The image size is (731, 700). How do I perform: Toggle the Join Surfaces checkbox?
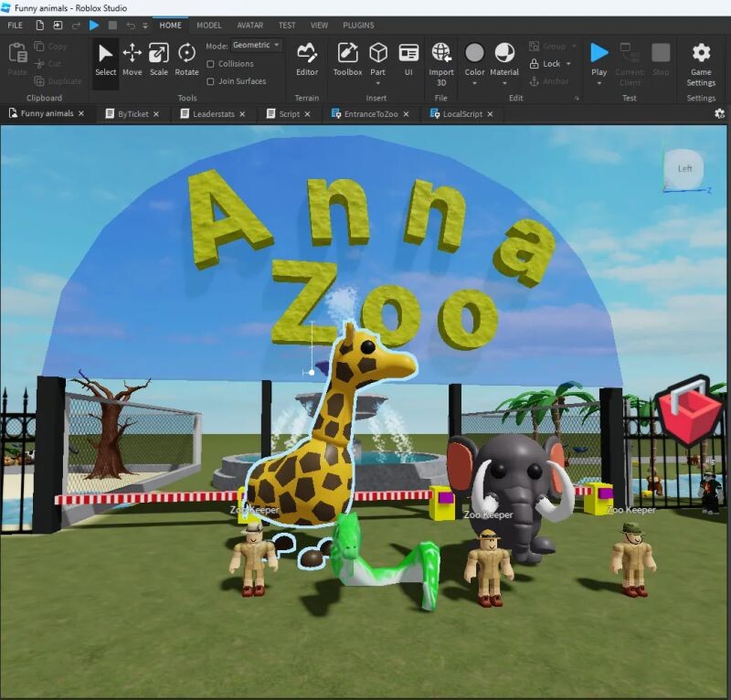click(211, 81)
